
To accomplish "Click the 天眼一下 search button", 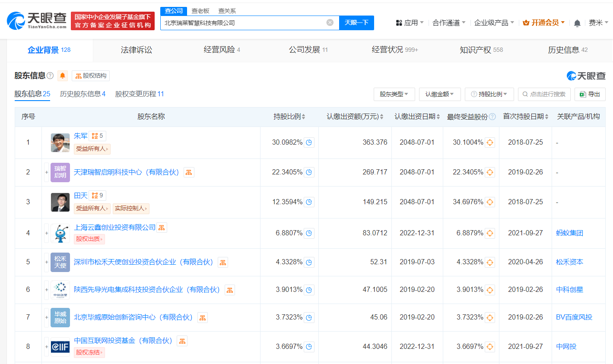I will pos(356,22).
